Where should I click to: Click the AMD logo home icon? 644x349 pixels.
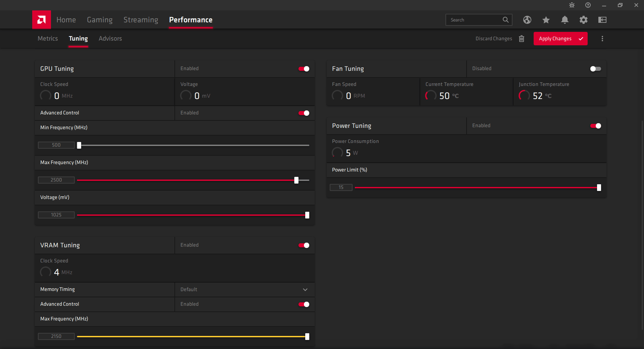tap(42, 20)
